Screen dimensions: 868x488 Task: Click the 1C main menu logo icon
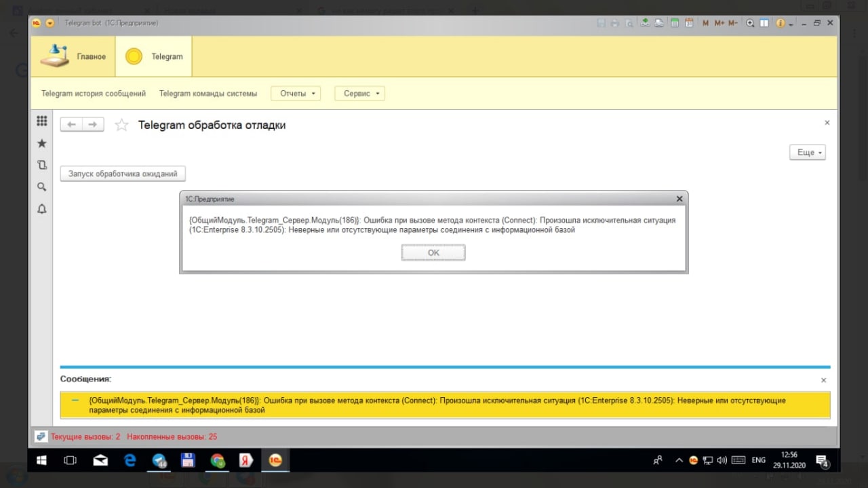(37, 23)
